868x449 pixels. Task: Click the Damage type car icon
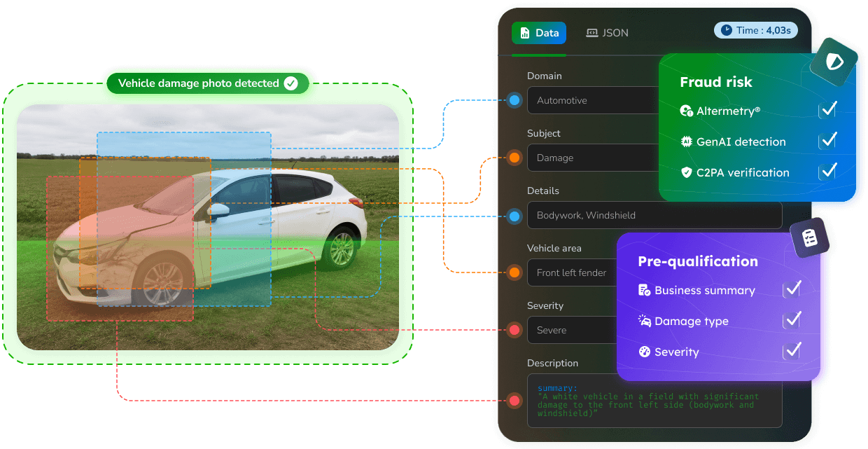644,321
